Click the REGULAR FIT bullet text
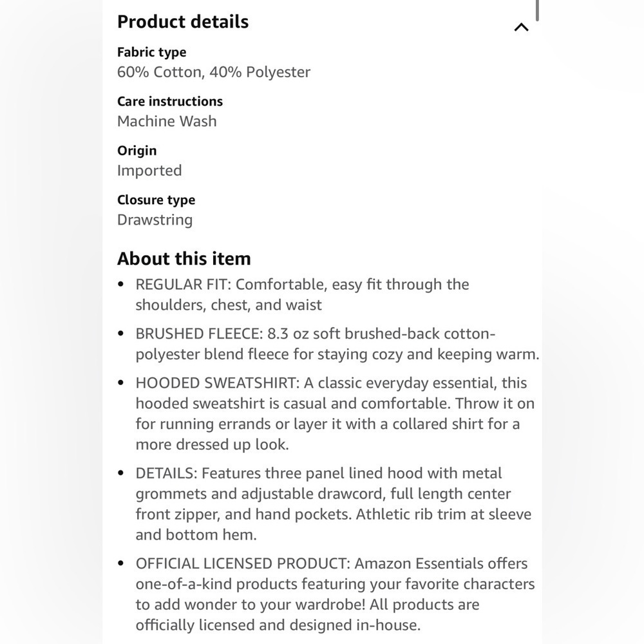644x644 pixels. [x=302, y=294]
